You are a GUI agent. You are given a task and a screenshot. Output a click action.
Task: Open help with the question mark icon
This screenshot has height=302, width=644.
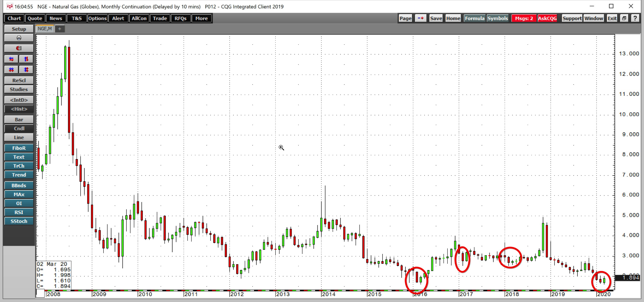[635, 18]
